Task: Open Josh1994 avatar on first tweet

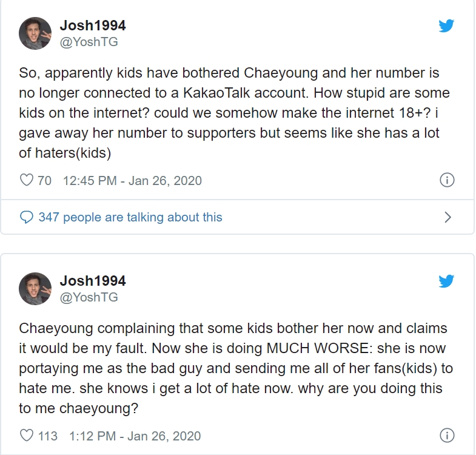Action: point(35,33)
